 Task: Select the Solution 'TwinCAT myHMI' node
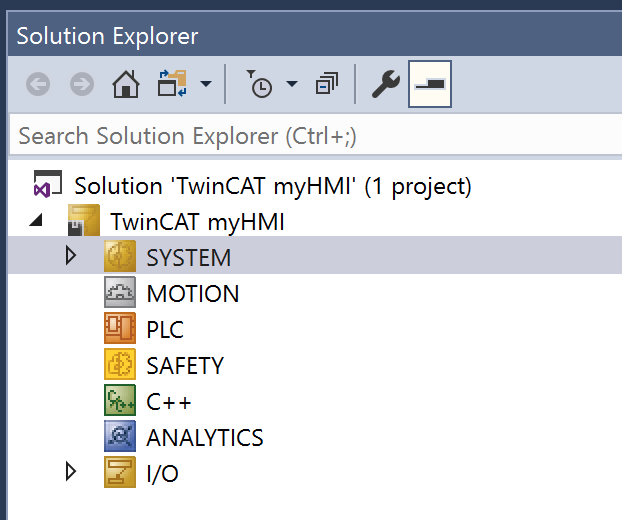click(x=273, y=186)
